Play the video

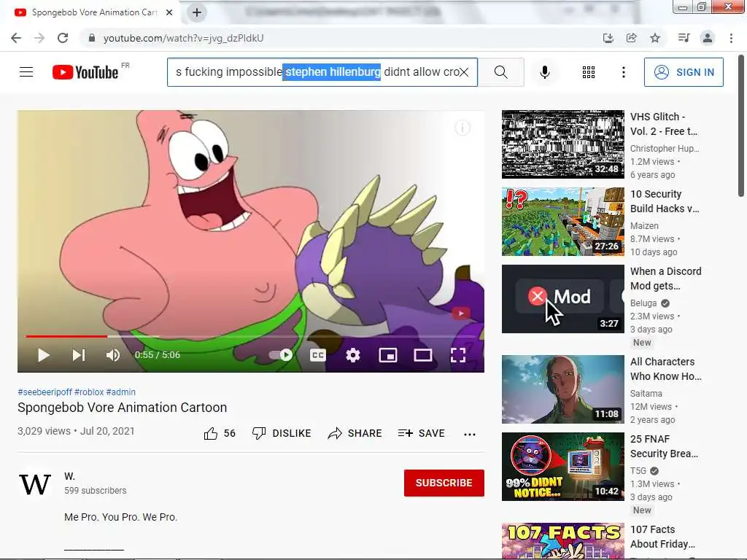[x=43, y=355]
